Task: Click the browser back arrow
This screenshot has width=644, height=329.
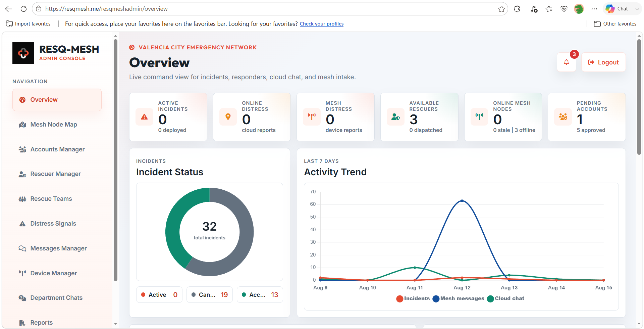Action: coord(9,9)
